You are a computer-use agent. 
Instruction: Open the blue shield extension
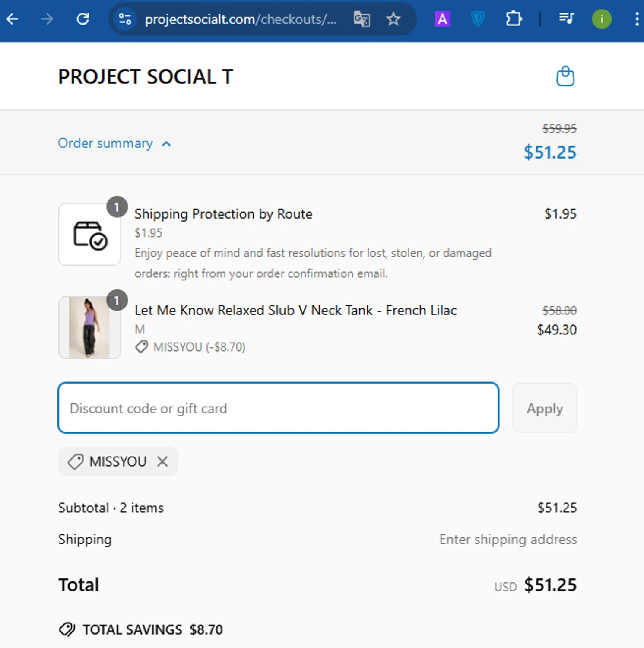478,19
